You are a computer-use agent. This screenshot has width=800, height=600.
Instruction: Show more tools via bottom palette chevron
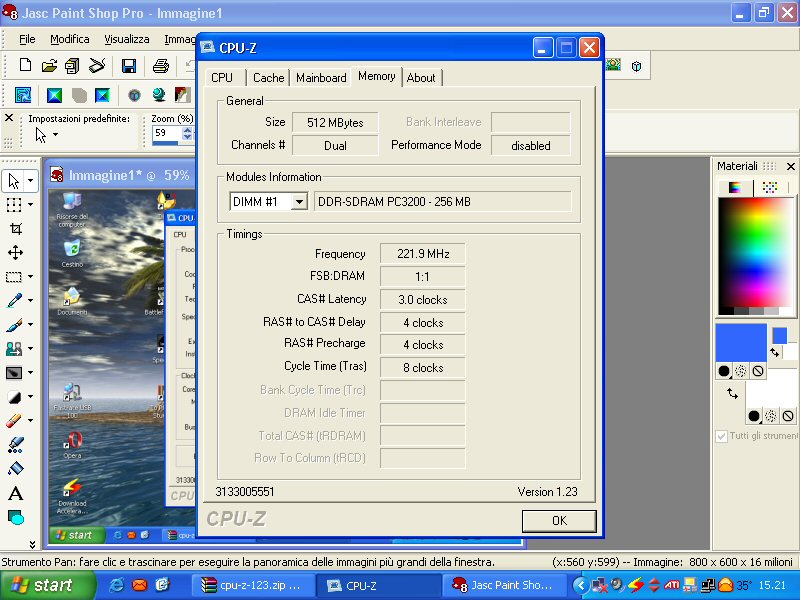pos(32,544)
